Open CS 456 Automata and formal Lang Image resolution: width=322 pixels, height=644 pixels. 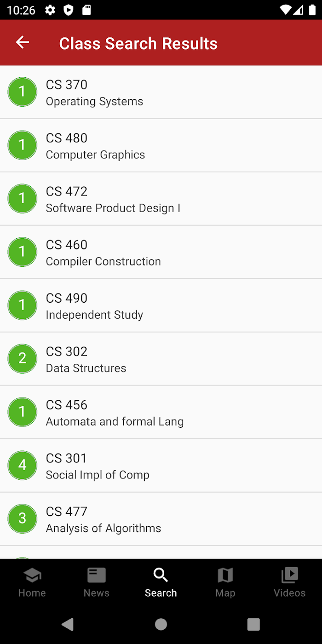pos(161,412)
